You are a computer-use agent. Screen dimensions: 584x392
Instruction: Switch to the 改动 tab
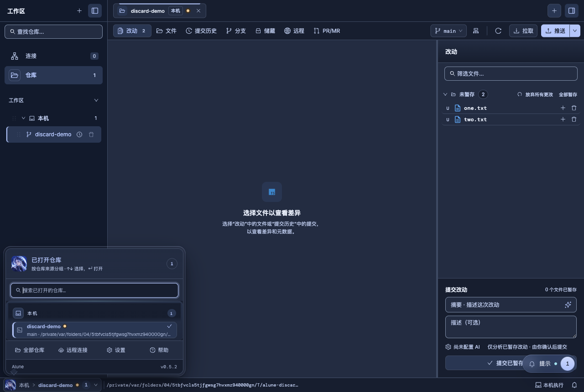[132, 31]
